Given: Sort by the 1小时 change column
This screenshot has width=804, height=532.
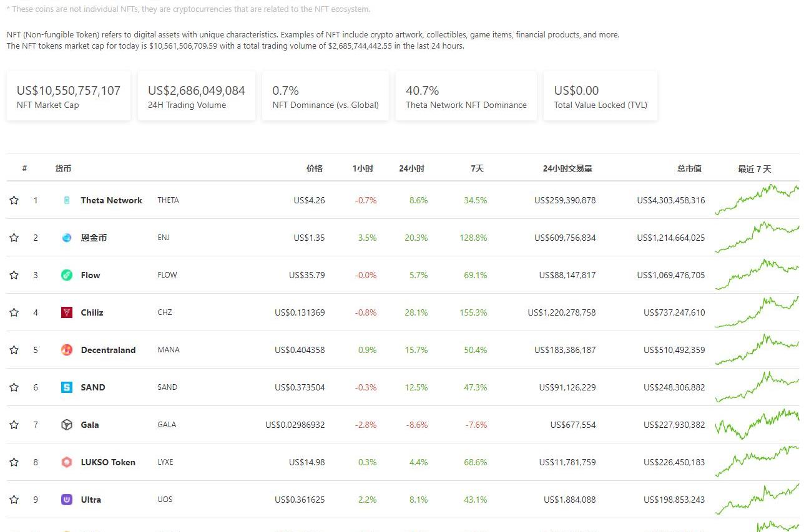Looking at the screenshot, I should [363, 168].
